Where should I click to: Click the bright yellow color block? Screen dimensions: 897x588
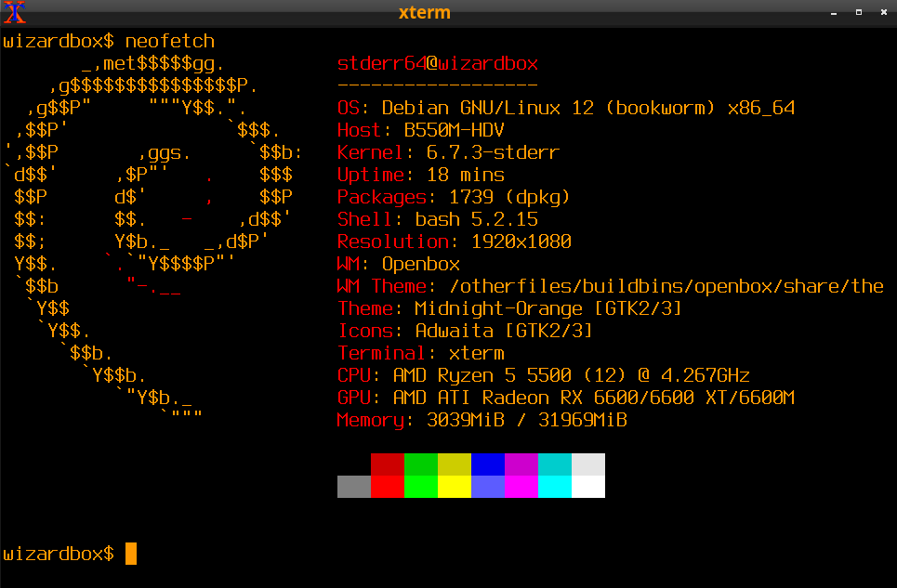point(454,487)
